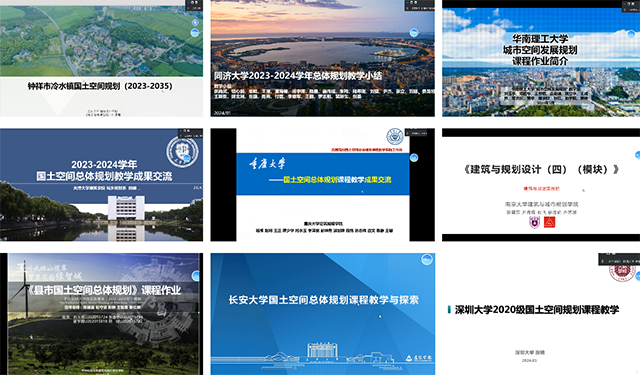Click the 深圳大学2020级国土空间规划课程教学 heading
This screenshot has width=640, height=375.
[x=537, y=310]
